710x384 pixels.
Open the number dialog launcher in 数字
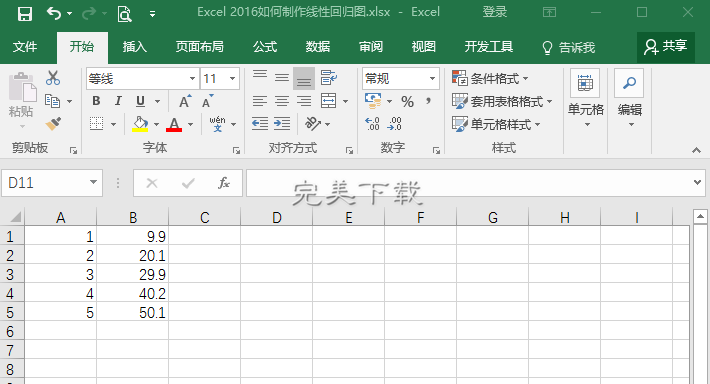tap(436, 150)
